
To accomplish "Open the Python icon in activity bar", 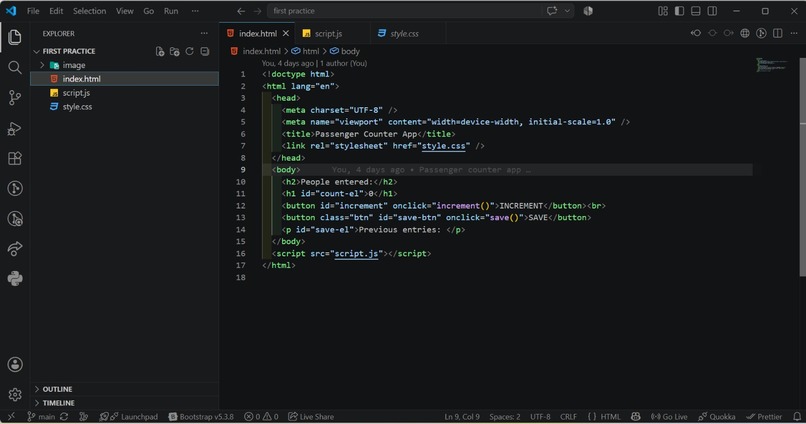I will 15,279.
